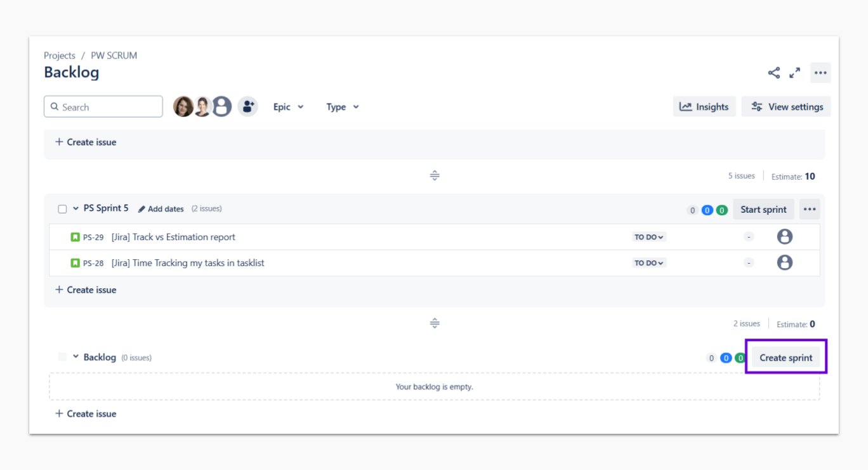Image resolution: width=868 pixels, height=470 pixels.
Task: Click the share icon near the top right
Action: tap(773, 73)
